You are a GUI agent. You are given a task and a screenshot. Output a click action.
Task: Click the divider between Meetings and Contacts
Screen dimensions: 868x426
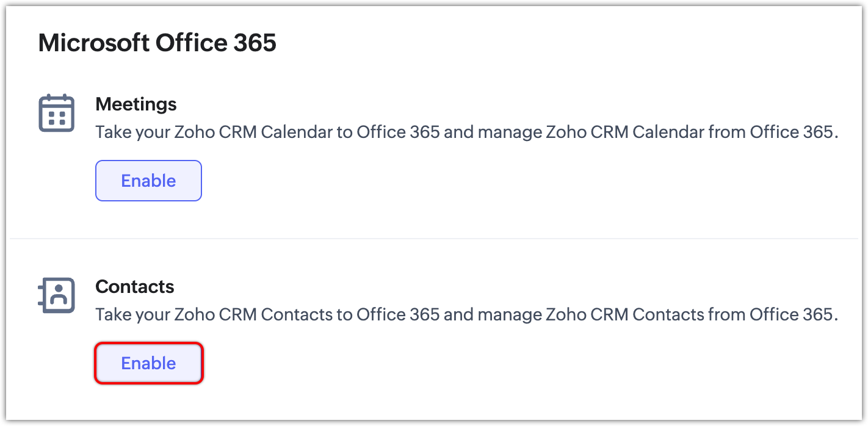(433, 238)
